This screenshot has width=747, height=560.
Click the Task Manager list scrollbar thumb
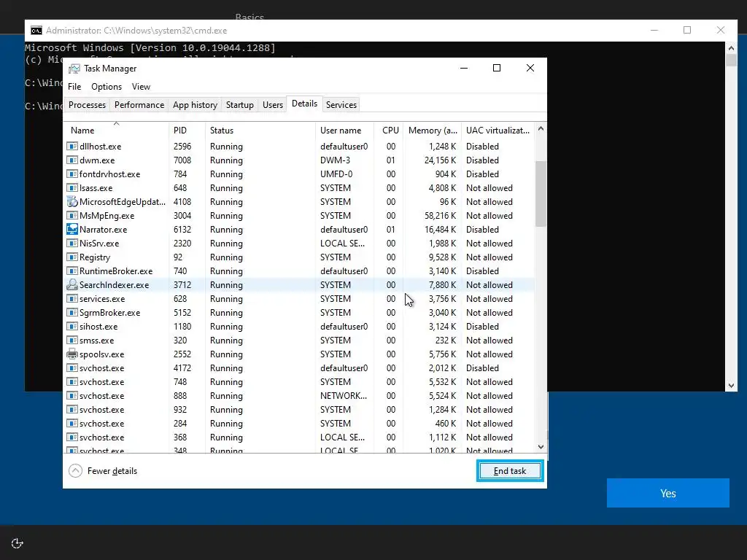point(541,193)
